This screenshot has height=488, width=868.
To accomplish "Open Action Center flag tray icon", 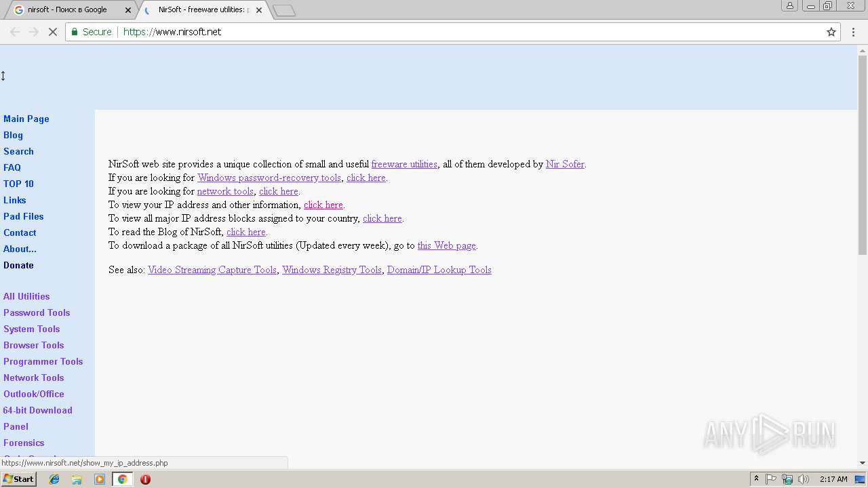I will click(771, 479).
